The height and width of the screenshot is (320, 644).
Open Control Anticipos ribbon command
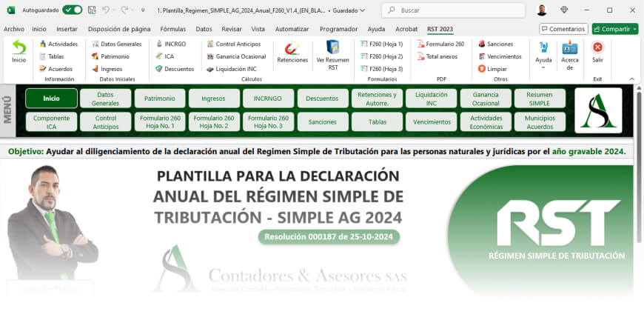coord(233,44)
